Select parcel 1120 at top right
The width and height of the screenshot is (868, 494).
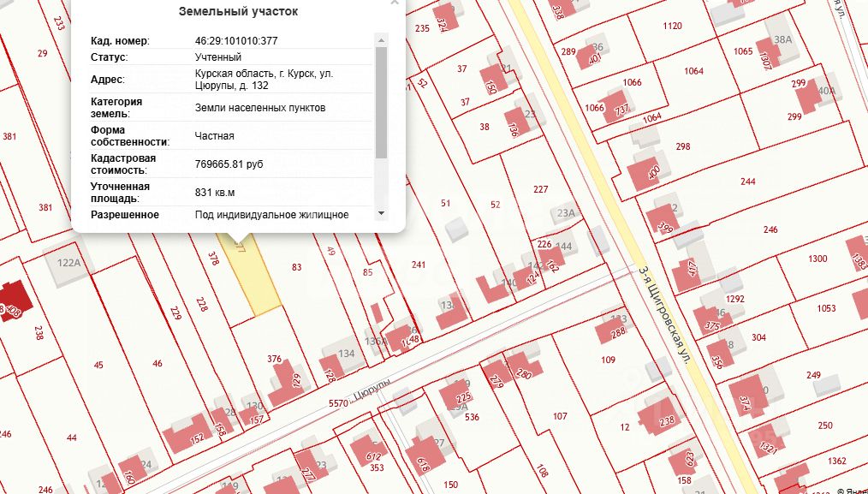[672, 26]
